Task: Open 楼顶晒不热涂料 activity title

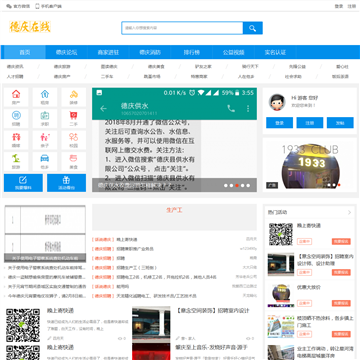Action: point(325,321)
